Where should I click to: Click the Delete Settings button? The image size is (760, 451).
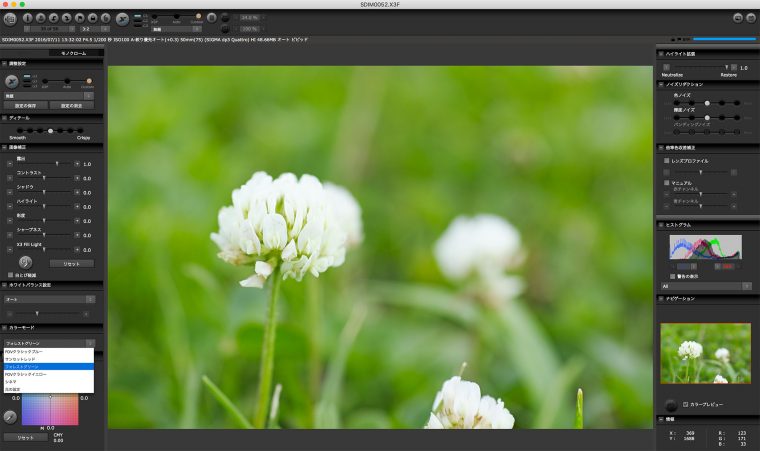[72, 105]
